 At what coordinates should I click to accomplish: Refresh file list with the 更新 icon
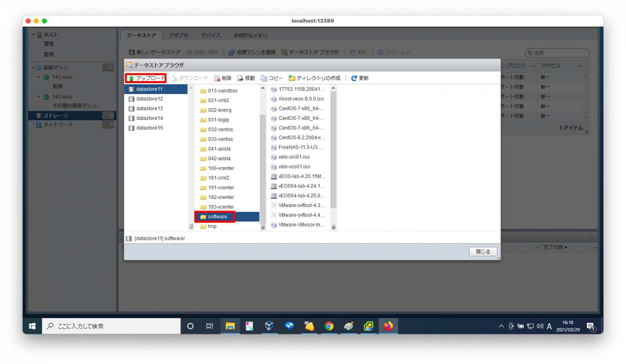coord(354,78)
